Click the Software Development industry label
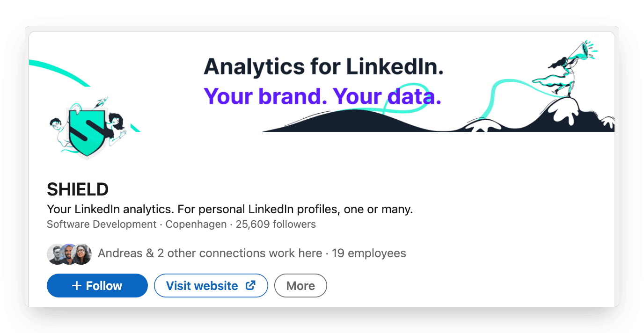The image size is (644, 333). pyautogui.click(x=102, y=224)
